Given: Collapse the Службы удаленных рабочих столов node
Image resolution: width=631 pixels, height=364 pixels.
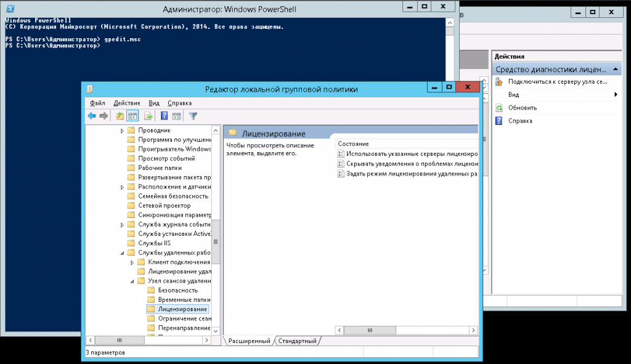Looking at the screenshot, I should click(x=122, y=253).
